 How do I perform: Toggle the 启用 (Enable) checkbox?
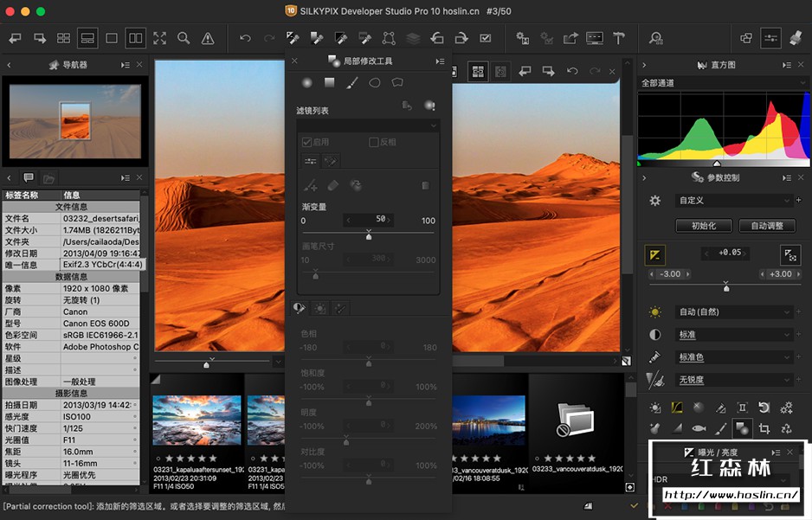[x=306, y=142]
